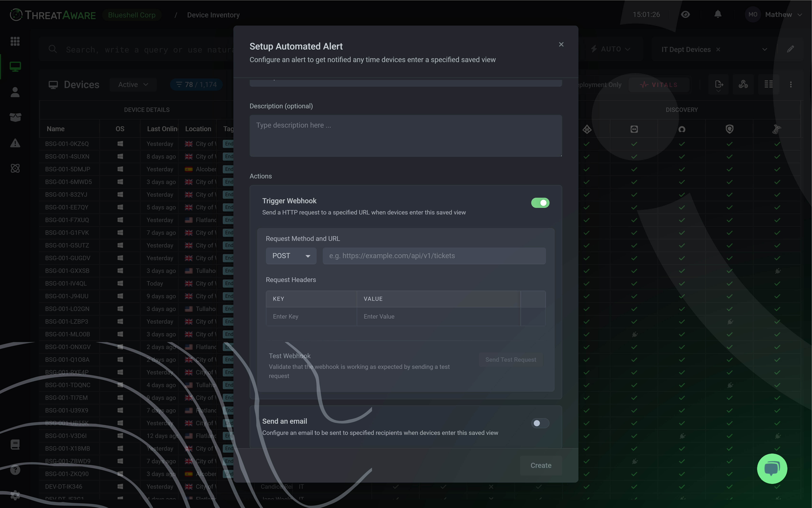Open the box package icon in sidebar

(x=15, y=117)
